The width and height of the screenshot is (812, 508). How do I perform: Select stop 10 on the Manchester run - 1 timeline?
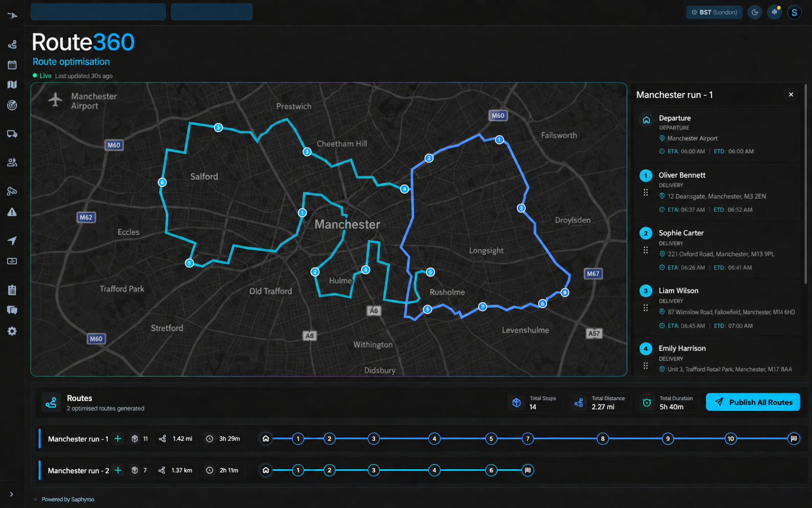click(x=731, y=439)
